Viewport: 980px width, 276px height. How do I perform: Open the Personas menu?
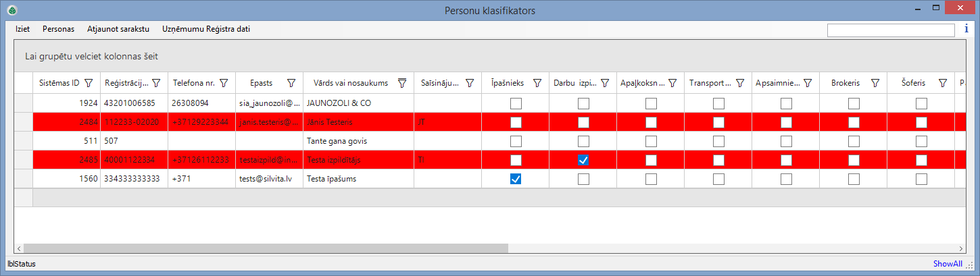pos(58,30)
